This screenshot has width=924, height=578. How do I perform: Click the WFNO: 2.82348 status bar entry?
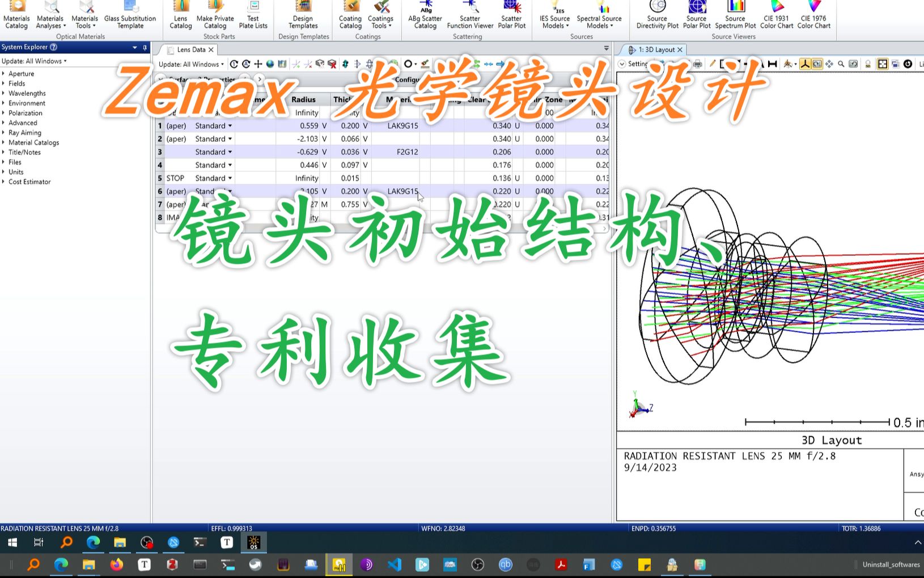pyautogui.click(x=443, y=528)
